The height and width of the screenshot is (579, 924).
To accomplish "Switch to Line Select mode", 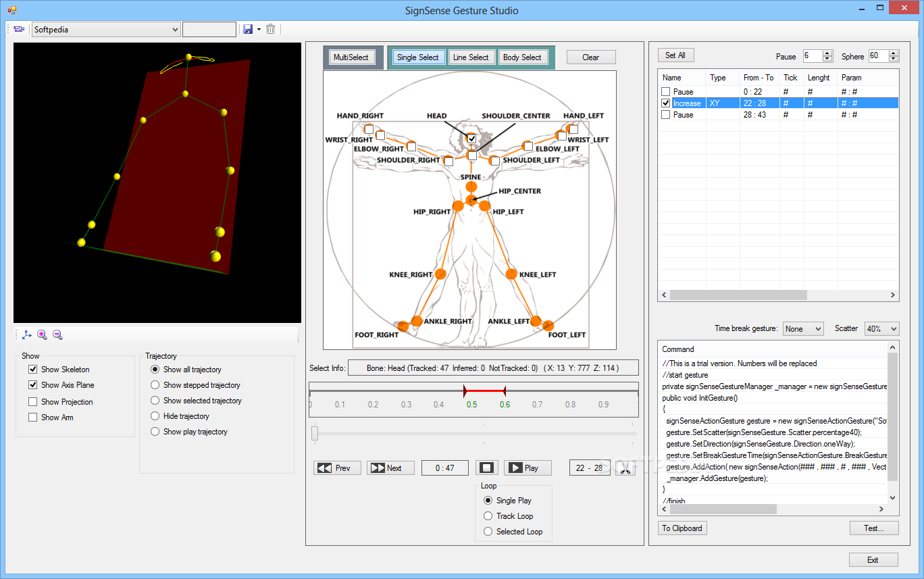I will click(x=471, y=57).
